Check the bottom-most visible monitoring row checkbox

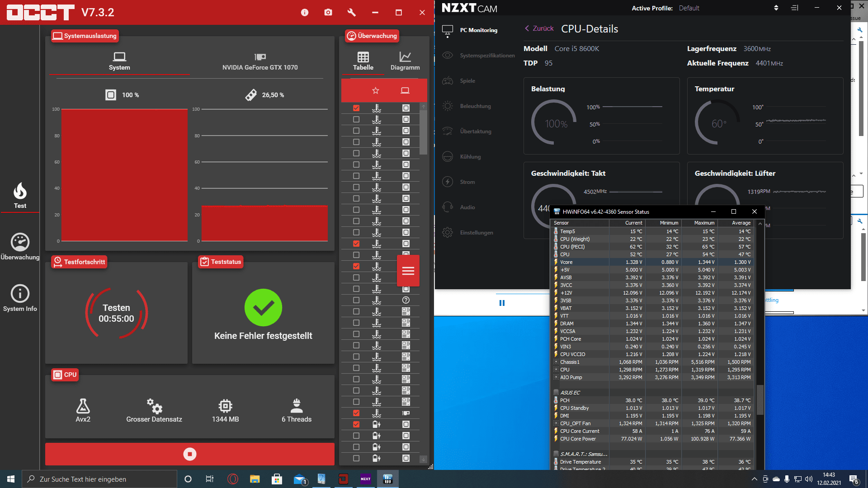click(356, 458)
